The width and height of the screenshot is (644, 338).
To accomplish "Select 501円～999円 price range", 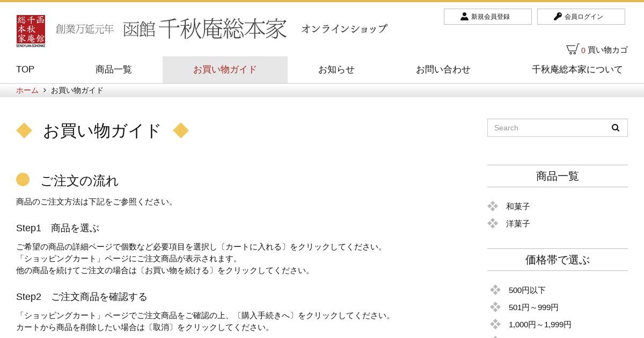I will [533, 307].
